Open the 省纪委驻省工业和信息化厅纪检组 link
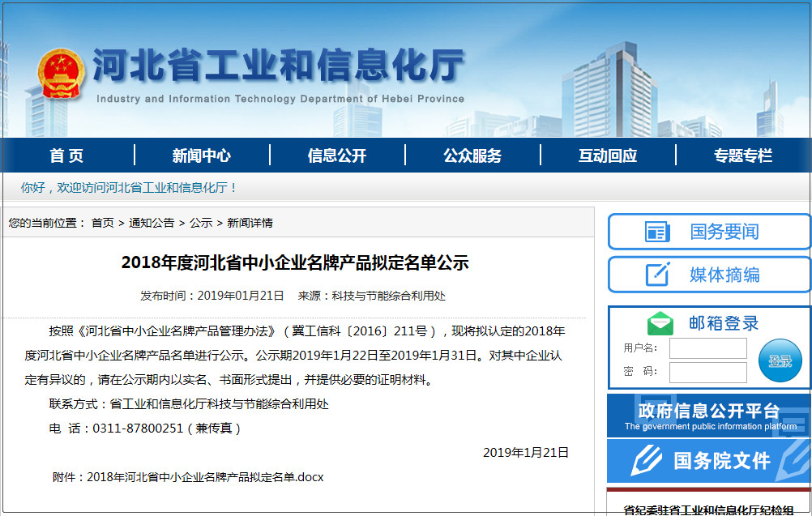The width and height of the screenshot is (812, 516). [708, 510]
